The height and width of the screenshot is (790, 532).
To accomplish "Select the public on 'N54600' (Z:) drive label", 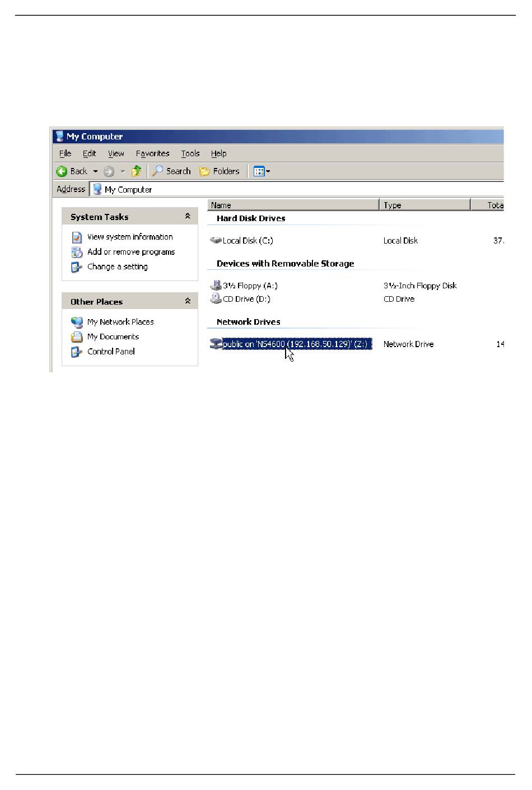I will pyautogui.click(x=297, y=344).
